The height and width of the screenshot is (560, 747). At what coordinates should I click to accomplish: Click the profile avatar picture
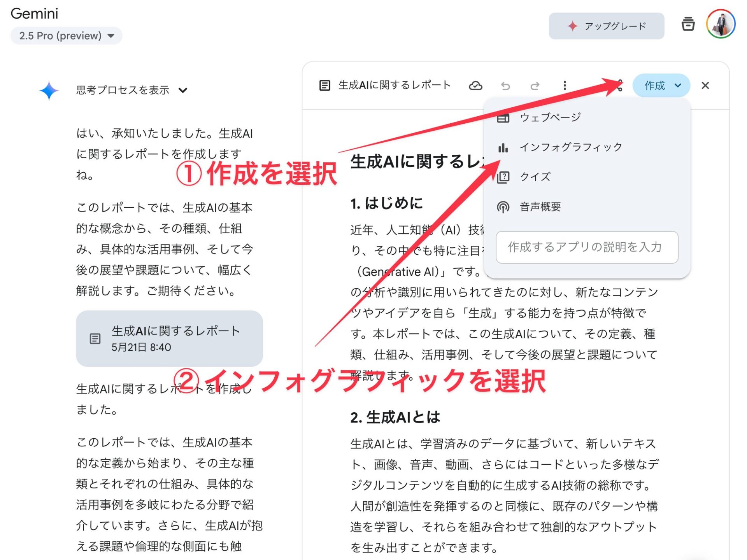721,24
